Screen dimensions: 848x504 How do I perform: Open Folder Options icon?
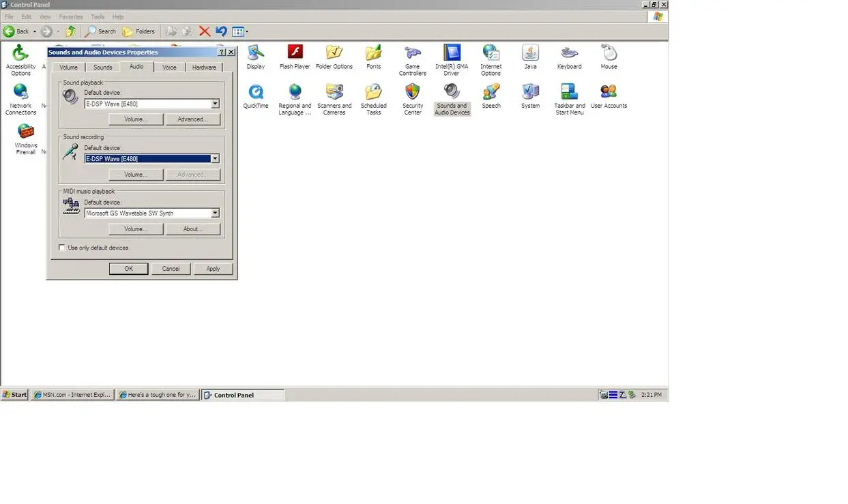coord(334,57)
